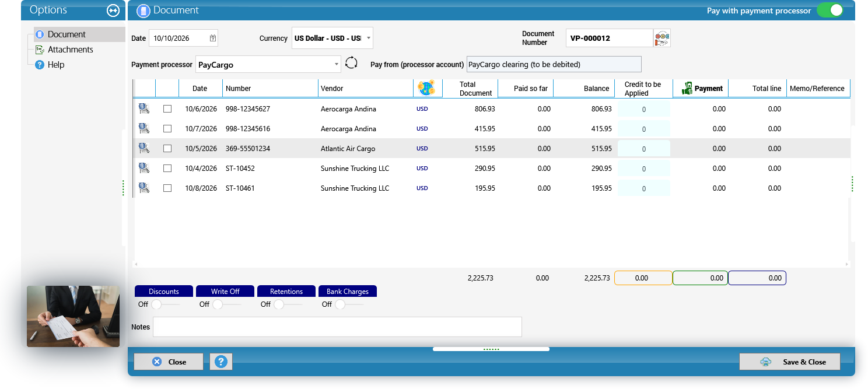Click the Help tree icon
The height and width of the screenshot is (389, 868).
[40, 65]
